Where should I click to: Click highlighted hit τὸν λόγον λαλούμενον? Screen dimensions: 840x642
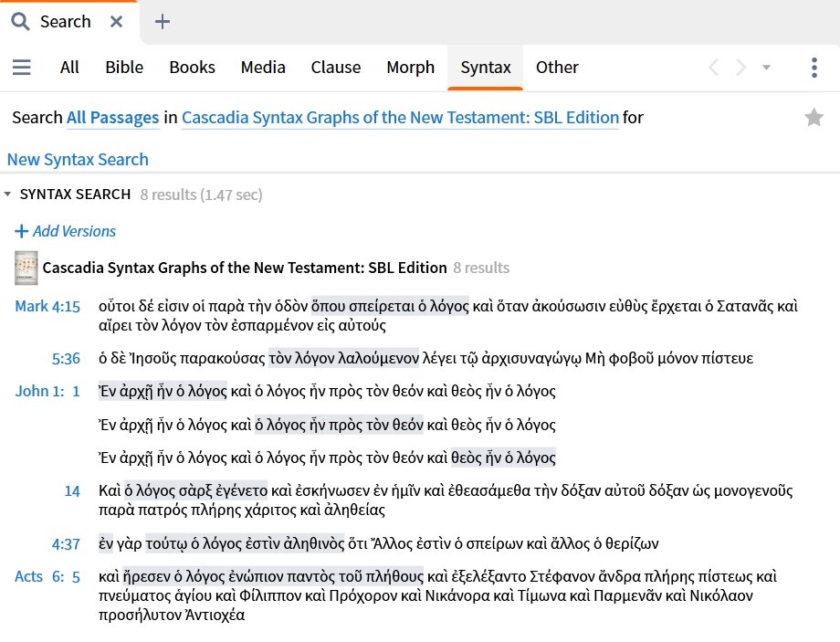(x=343, y=358)
